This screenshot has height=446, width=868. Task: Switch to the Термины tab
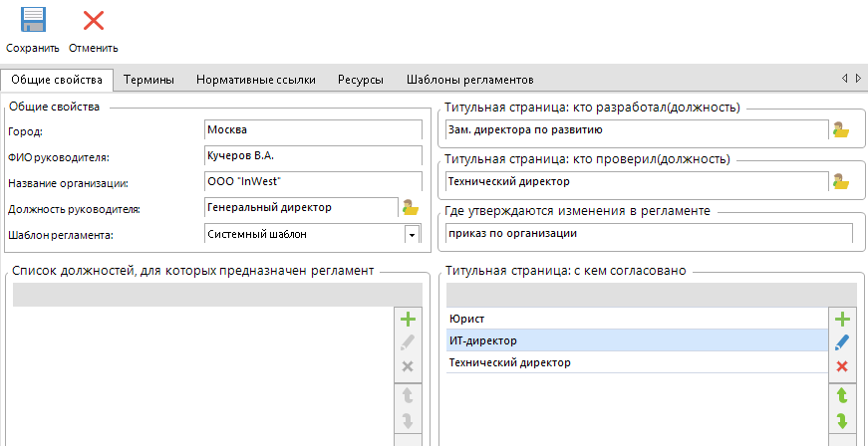149,79
